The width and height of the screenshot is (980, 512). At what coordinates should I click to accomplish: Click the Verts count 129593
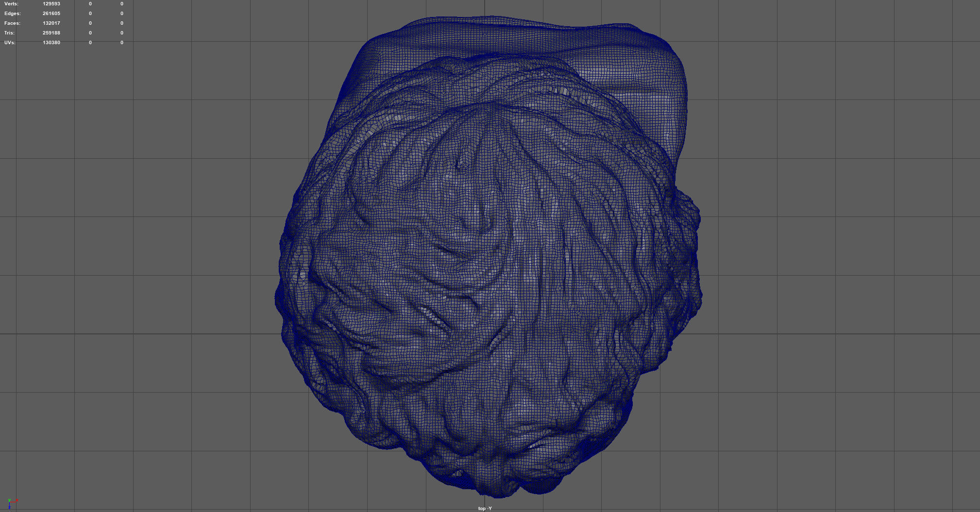coord(51,4)
